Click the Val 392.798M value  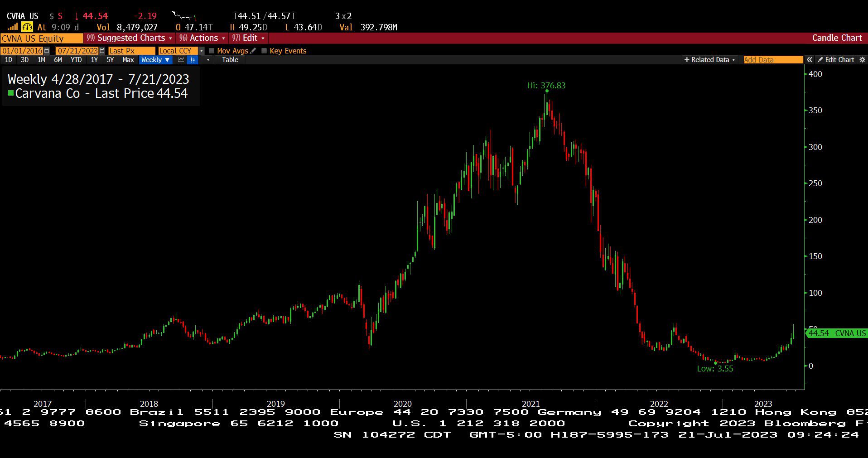[x=368, y=27]
